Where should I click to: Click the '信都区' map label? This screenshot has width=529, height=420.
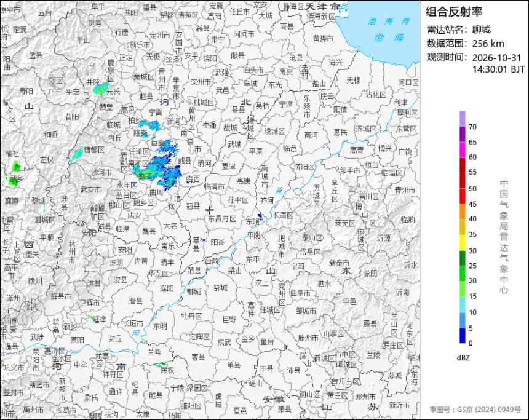tap(94, 149)
